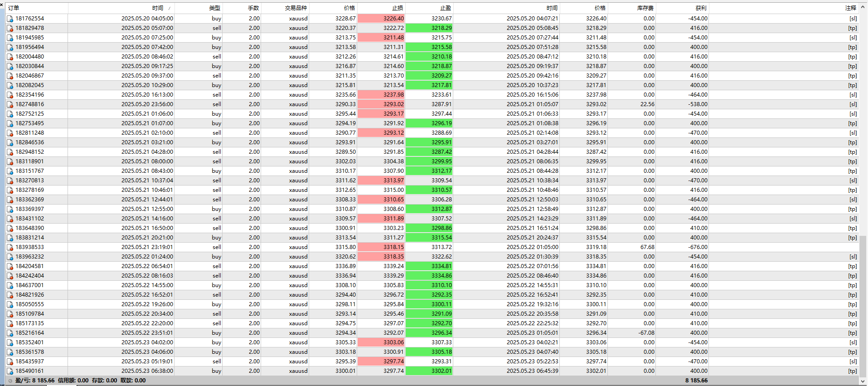Click the order icon beside ticket 181762554
Screen dimensions: 868x386
coord(10,19)
